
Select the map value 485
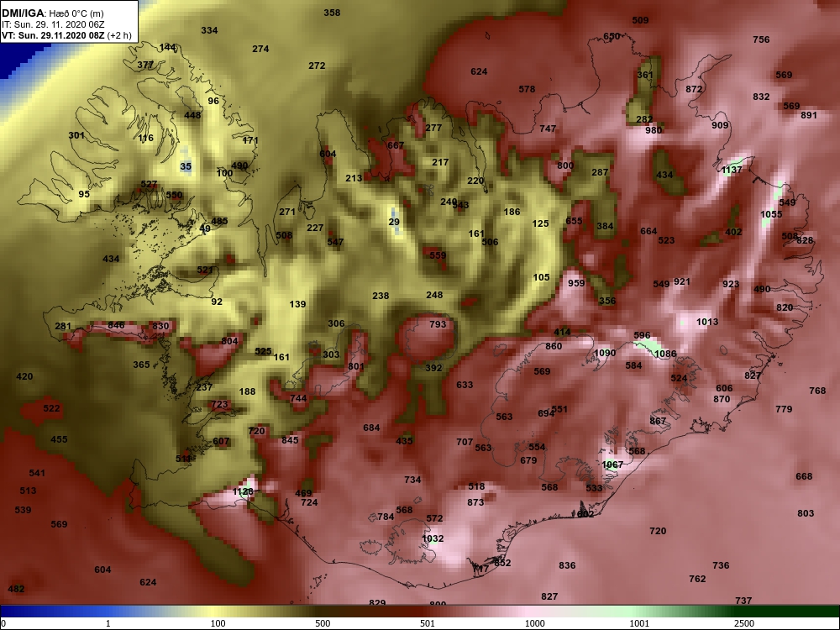219,221
